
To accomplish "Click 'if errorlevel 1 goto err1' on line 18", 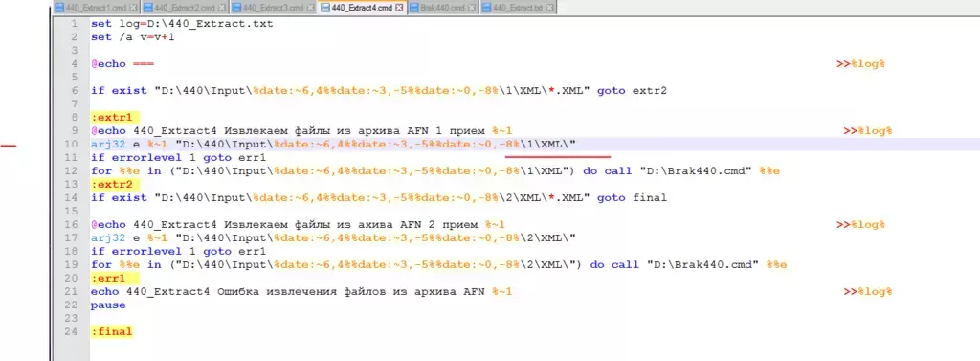I will tap(178, 252).
